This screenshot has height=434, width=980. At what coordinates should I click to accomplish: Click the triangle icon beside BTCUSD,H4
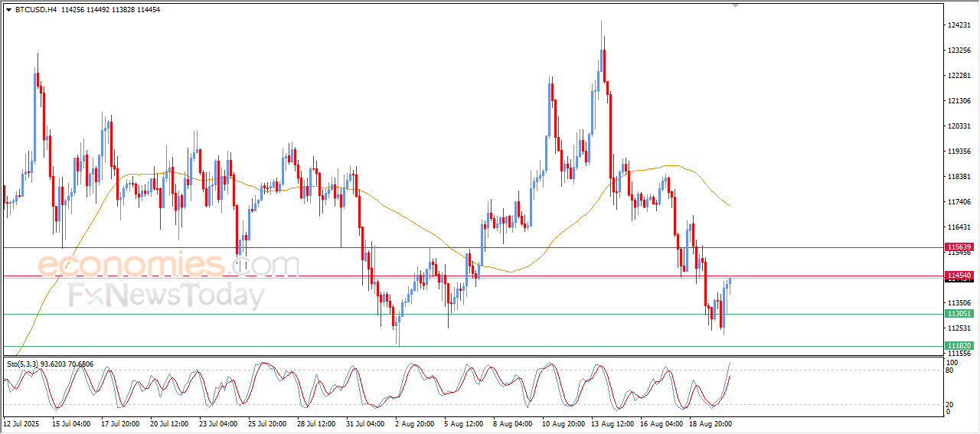[x=8, y=9]
